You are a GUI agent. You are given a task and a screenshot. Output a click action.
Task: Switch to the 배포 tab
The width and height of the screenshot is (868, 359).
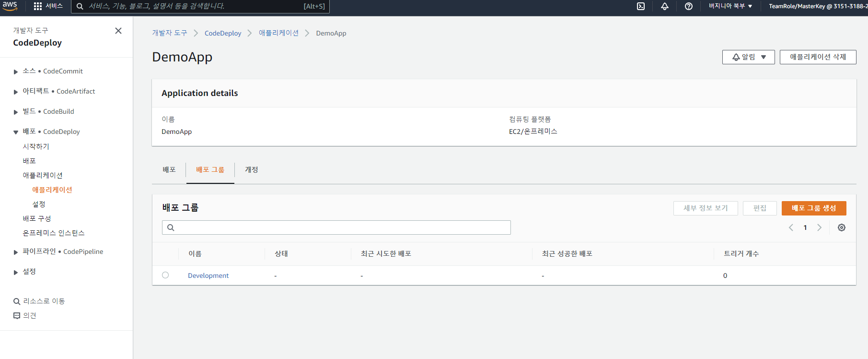coord(169,169)
